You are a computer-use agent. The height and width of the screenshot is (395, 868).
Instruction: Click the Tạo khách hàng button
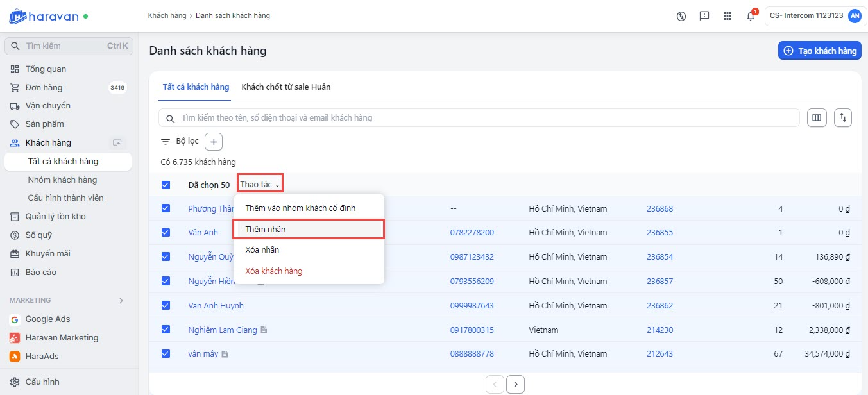coord(819,51)
